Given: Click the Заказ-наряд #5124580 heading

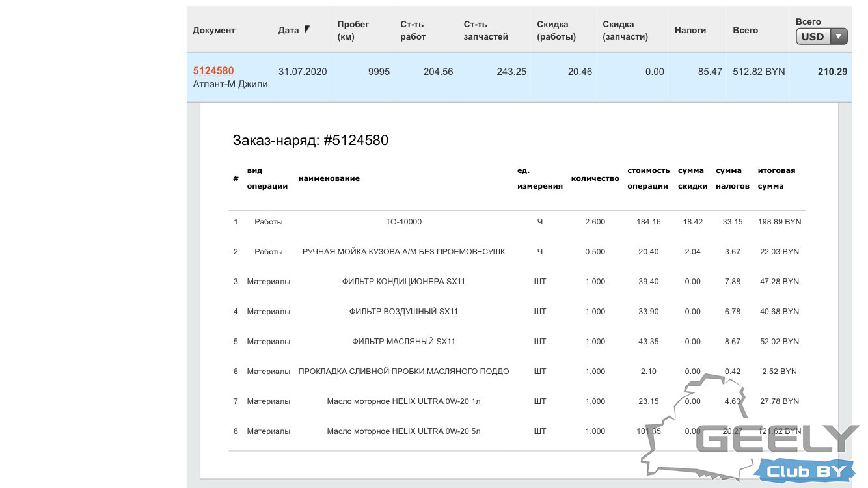Looking at the screenshot, I should (x=310, y=140).
